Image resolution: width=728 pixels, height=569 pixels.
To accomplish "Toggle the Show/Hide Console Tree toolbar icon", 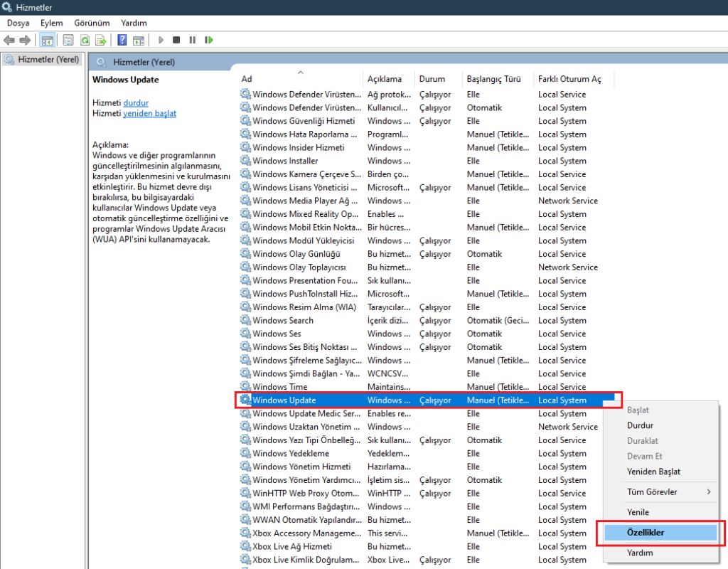I will pyautogui.click(x=48, y=41).
